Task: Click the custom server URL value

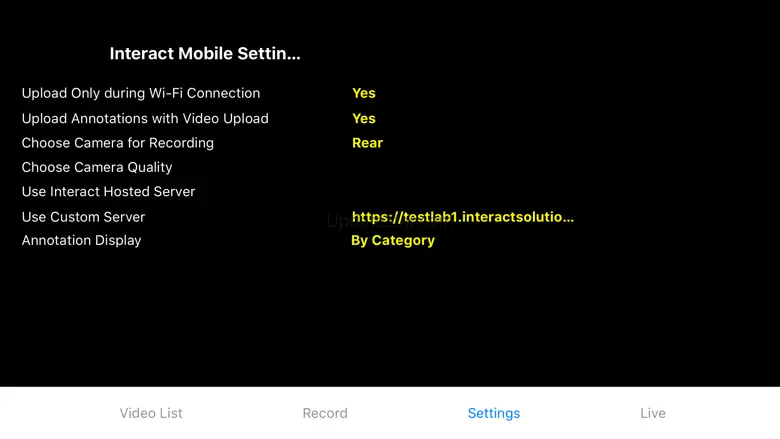Action: (463, 216)
